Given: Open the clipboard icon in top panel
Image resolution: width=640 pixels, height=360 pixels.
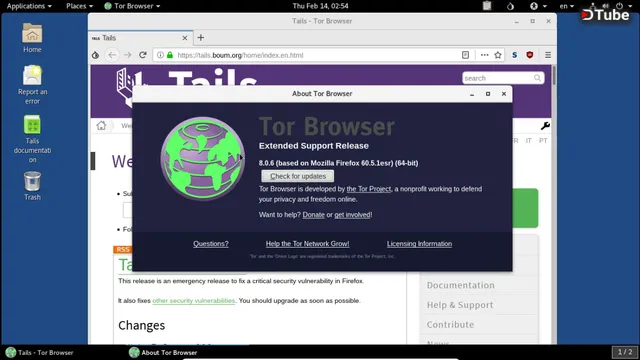Looking at the screenshot, I should click(487, 6).
